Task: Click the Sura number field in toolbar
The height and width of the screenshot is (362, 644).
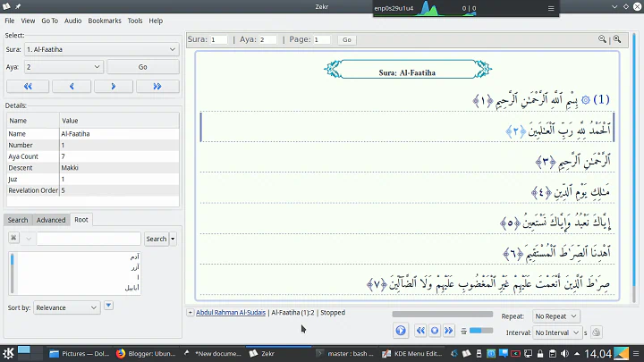Action: (x=219, y=40)
